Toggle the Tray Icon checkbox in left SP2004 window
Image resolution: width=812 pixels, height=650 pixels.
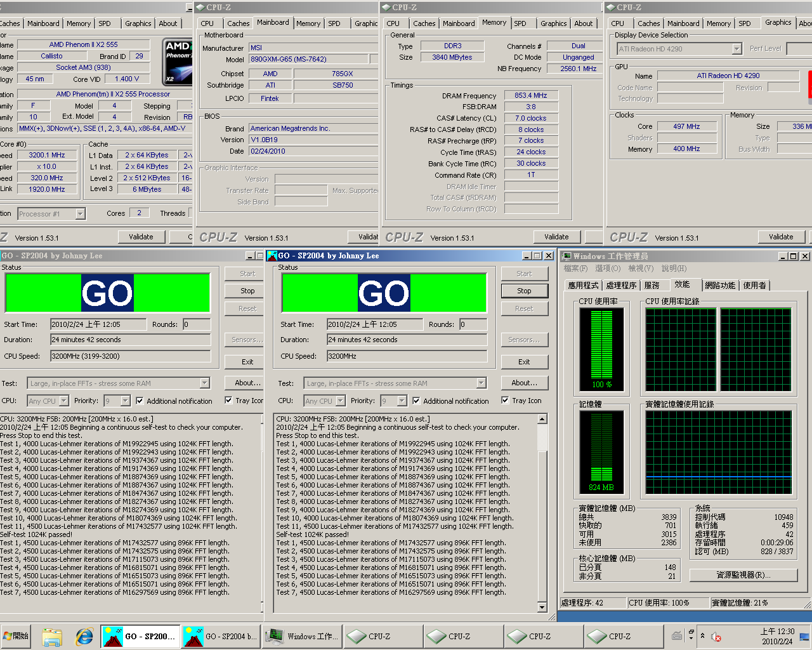[x=244, y=401]
